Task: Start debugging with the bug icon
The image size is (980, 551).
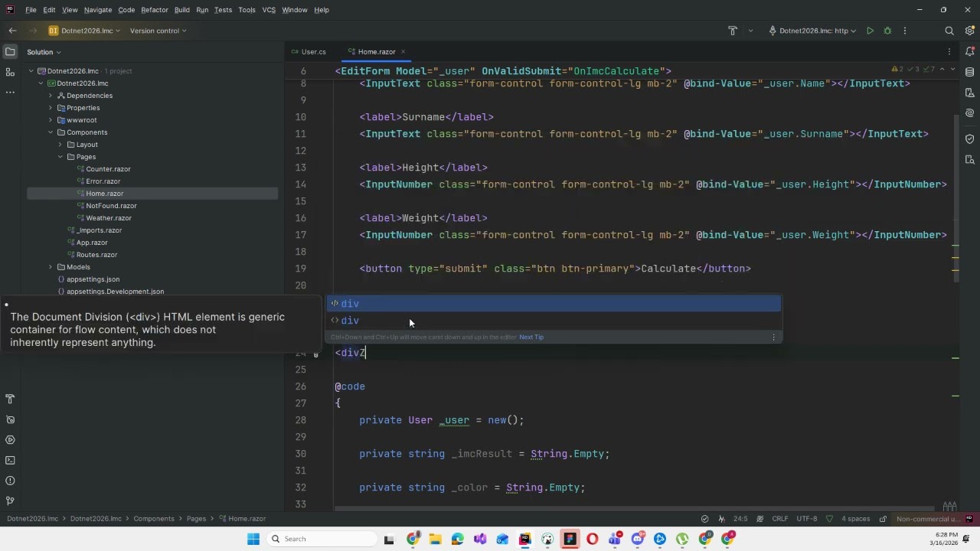Action: coord(887,31)
